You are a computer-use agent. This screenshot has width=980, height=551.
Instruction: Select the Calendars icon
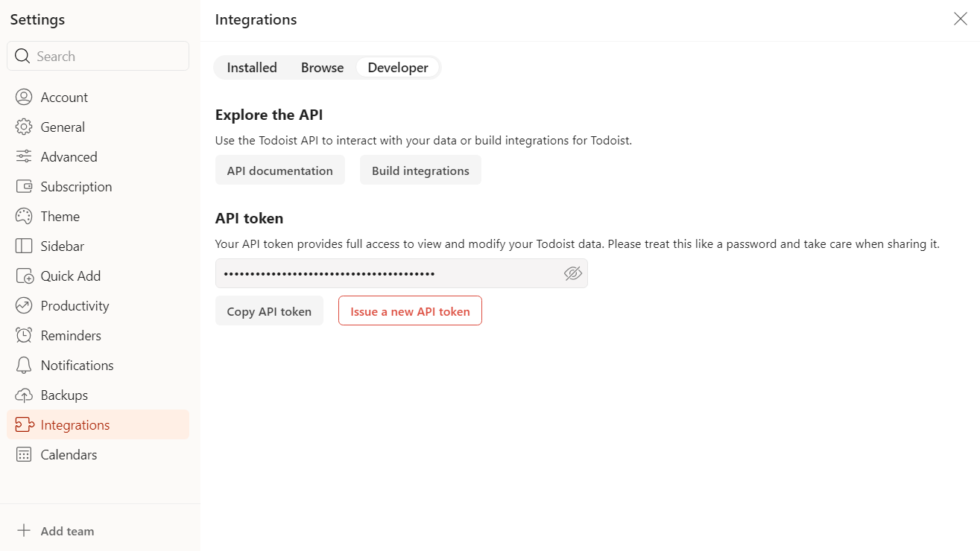coord(22,454)
